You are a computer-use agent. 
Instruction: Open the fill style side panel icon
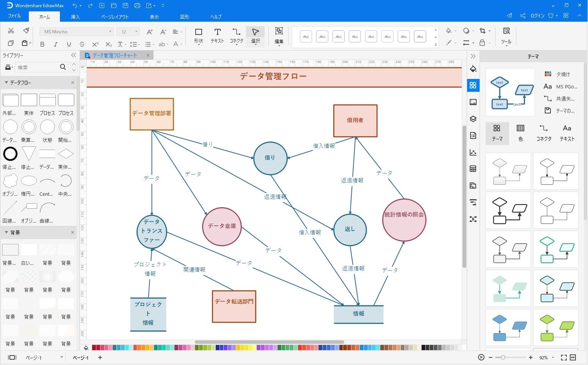[473, 69]
